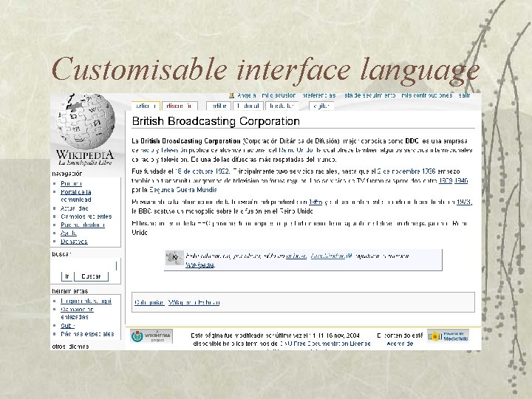Open the historial tab

[248, 106]
